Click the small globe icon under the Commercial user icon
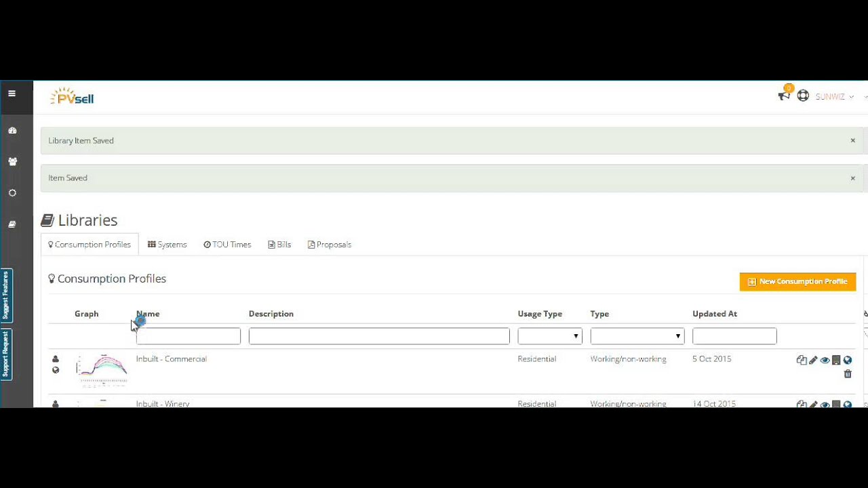 pyautogui.click(x=56, y=370)
